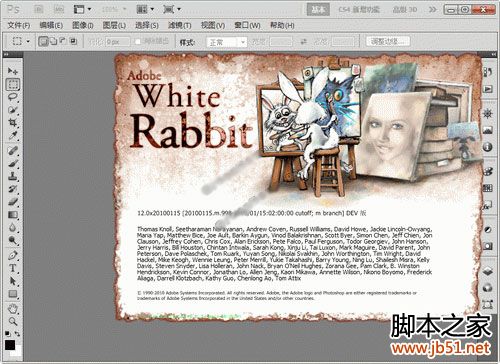Select the Rectangle shape tool

click(13, 294)
